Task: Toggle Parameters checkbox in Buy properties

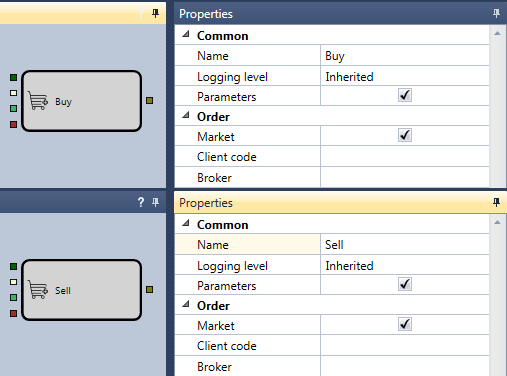Action: point(405,95)
